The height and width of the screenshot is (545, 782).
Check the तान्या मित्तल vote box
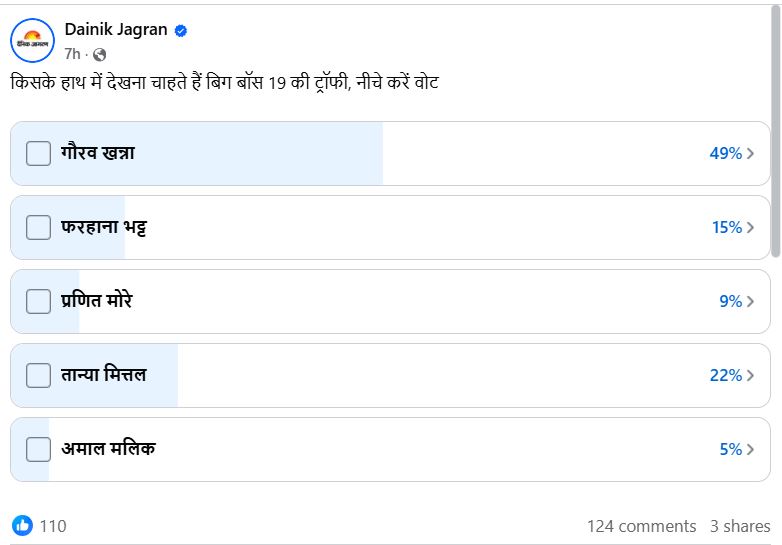(x=38, y=375)
